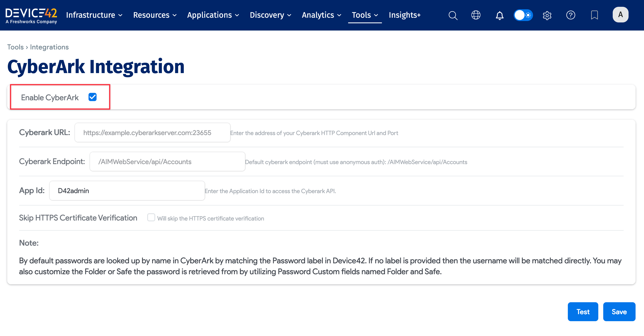Open the Integrations breadcrumb link
644x336 pixels.
pos(49,47)
